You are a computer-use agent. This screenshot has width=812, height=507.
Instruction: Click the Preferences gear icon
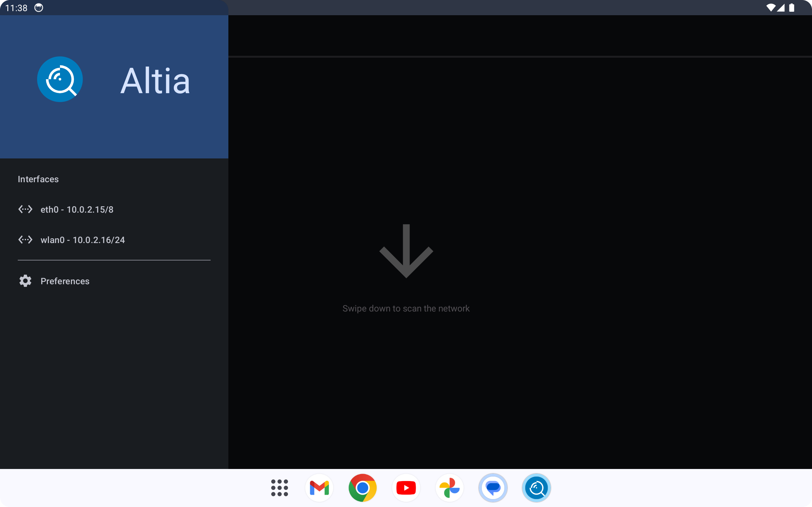tap(25, 281)
